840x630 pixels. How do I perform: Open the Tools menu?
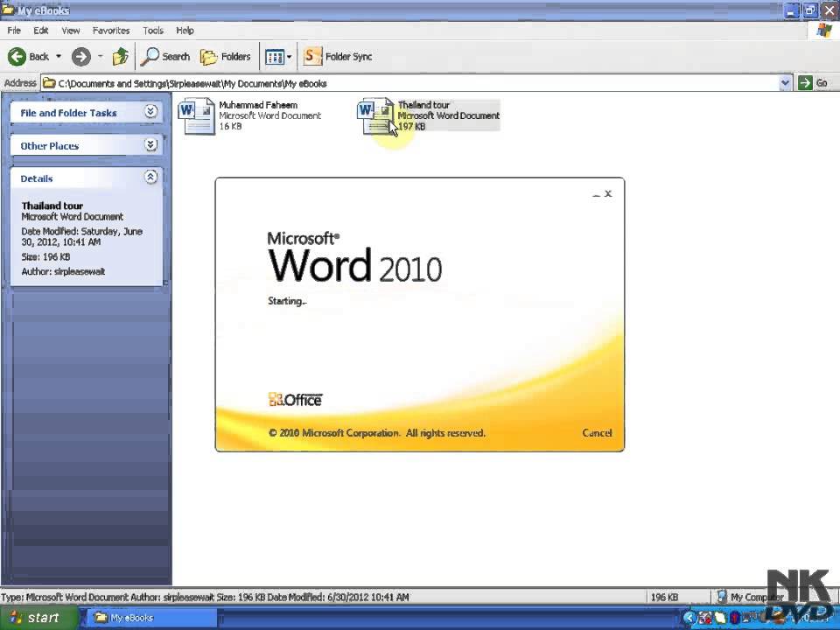coord(152,31)
